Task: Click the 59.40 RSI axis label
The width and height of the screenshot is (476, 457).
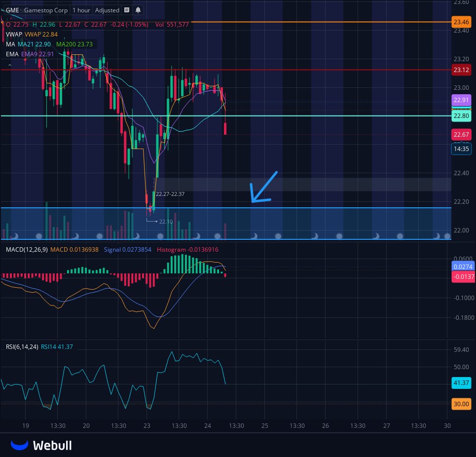Action: (461, 350)
